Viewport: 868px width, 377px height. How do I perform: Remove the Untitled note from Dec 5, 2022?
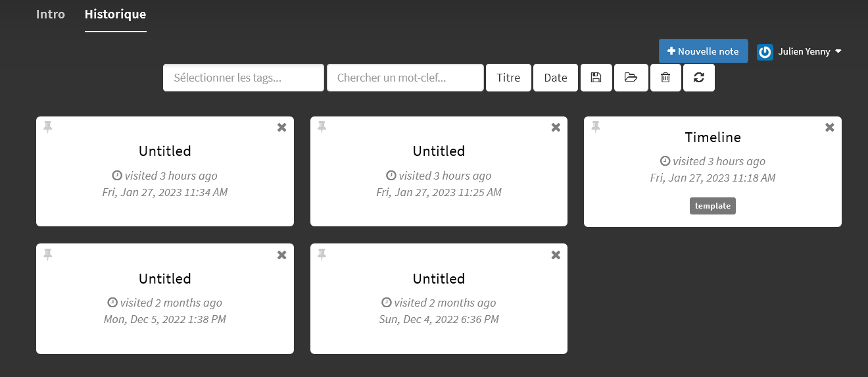[x=282, y=255]
